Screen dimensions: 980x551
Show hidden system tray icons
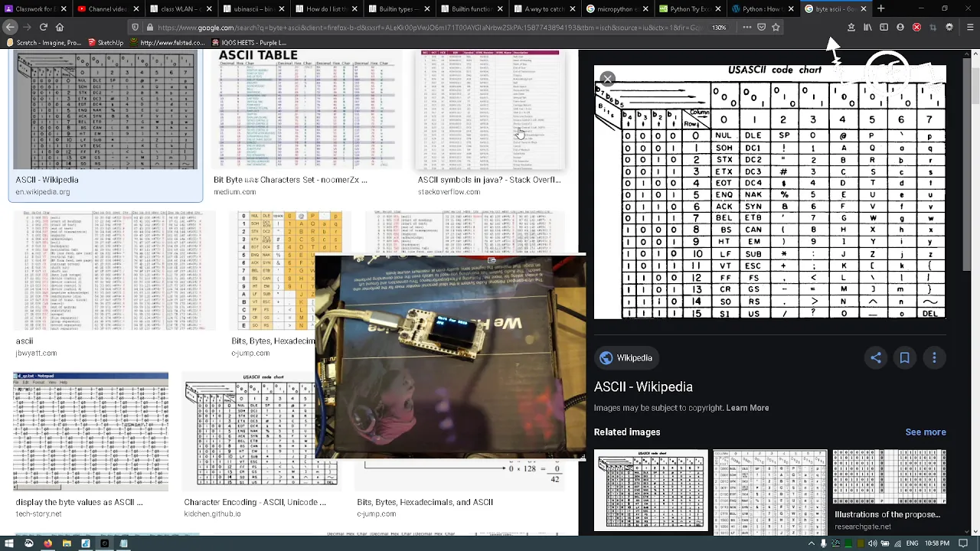pos(812,543)
